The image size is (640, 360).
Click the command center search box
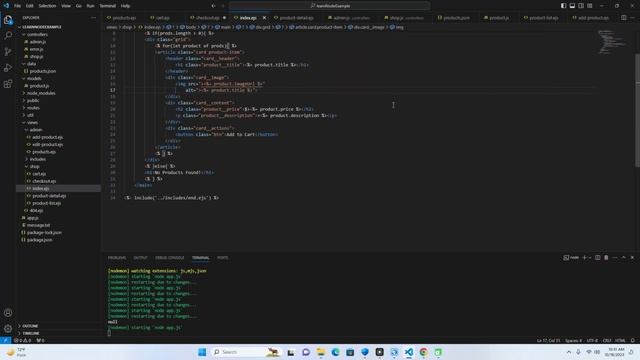[x=329, y=6]
